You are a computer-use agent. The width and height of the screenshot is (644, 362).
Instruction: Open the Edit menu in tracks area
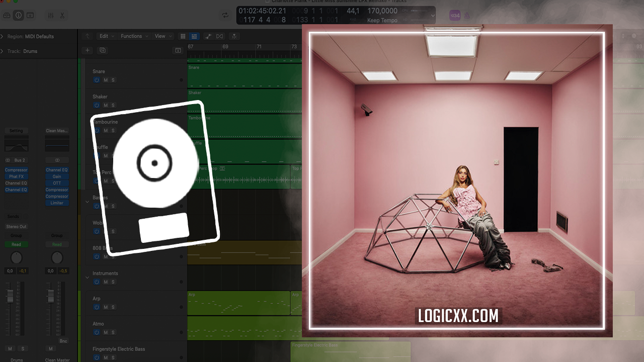(106, 36)
